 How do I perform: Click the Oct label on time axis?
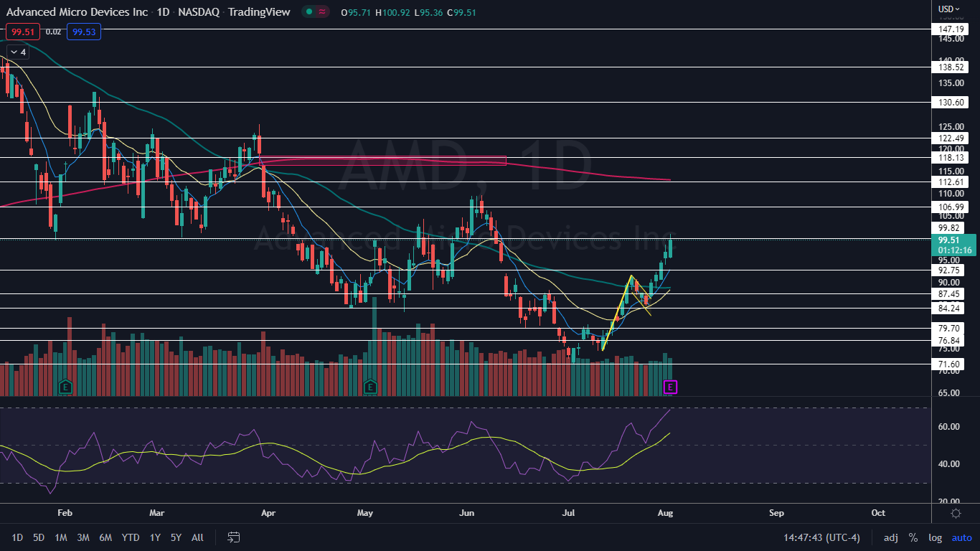click(x=878, y=513)
